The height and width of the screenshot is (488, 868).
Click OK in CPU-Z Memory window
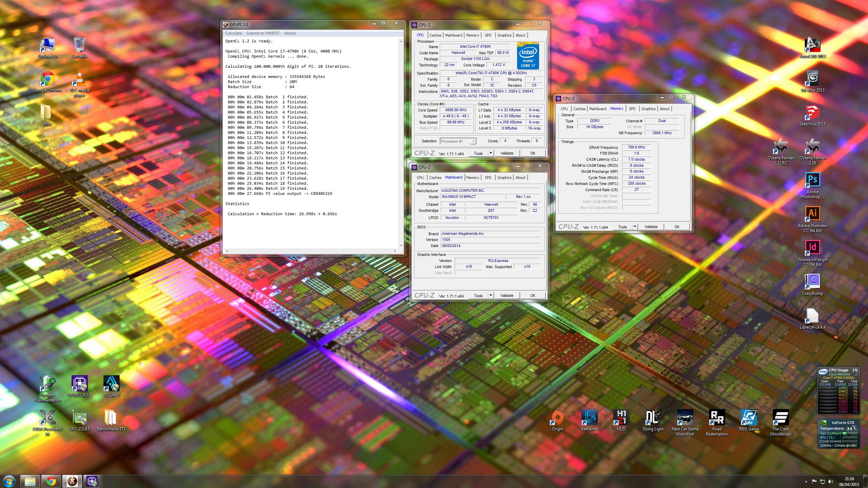(677, 227)
